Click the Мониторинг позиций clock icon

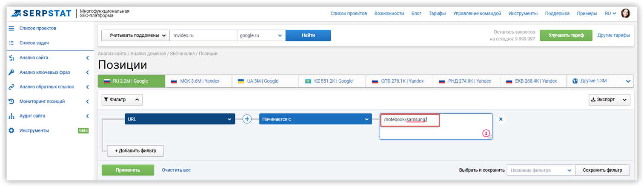tap(11, 101)
